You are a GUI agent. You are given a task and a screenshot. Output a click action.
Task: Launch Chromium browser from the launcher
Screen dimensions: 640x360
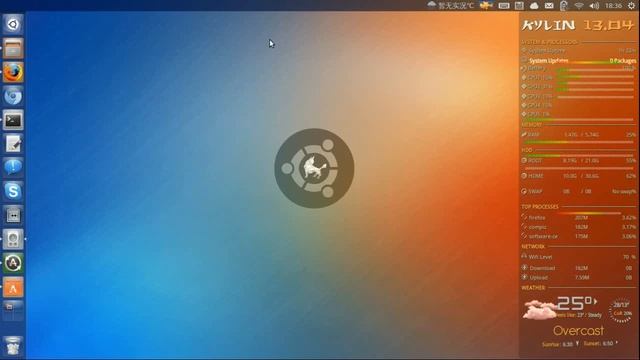point(13,96)
